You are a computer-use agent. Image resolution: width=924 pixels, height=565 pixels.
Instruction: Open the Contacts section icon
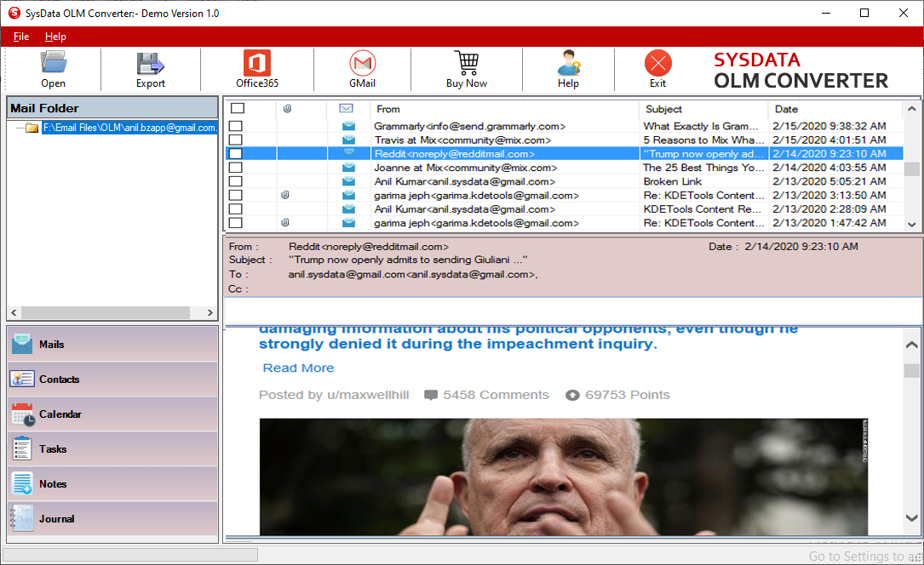22,379
